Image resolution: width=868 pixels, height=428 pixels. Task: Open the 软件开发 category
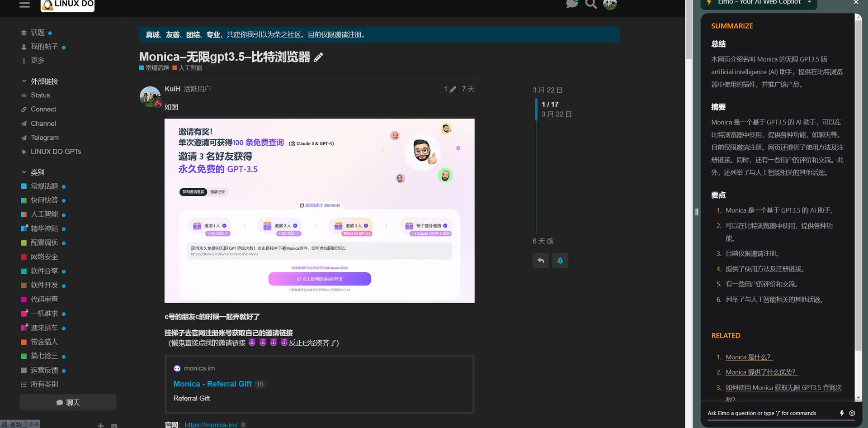[x=43, y=285]
